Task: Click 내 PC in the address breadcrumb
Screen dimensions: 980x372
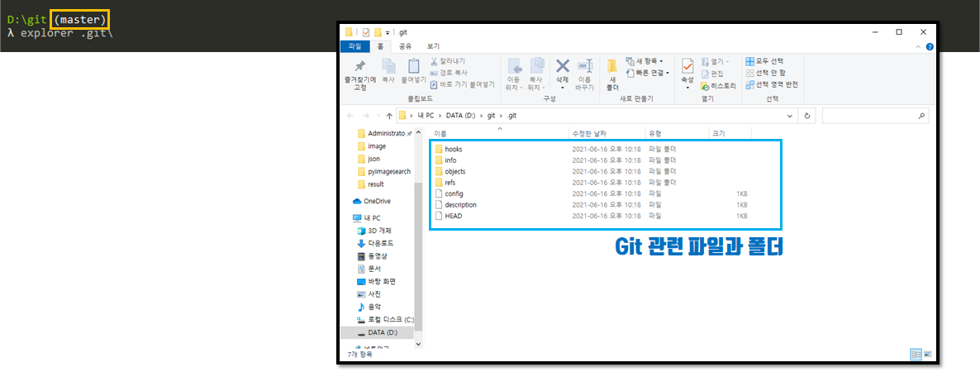Action: pyautogui.click(x=426, y=116)
